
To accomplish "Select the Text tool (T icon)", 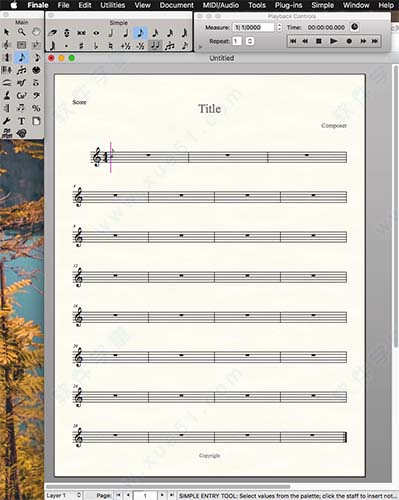I will [x=22, y=121].
